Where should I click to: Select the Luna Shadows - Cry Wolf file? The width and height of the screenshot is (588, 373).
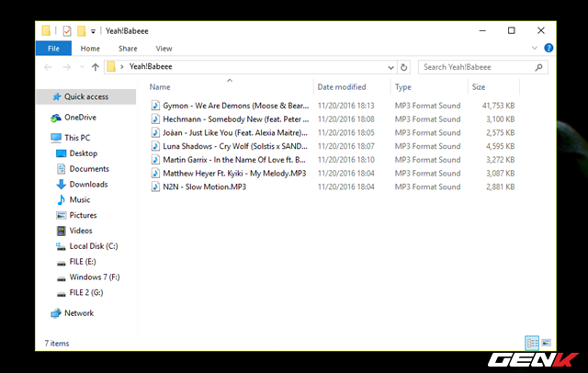coord(235,146)
